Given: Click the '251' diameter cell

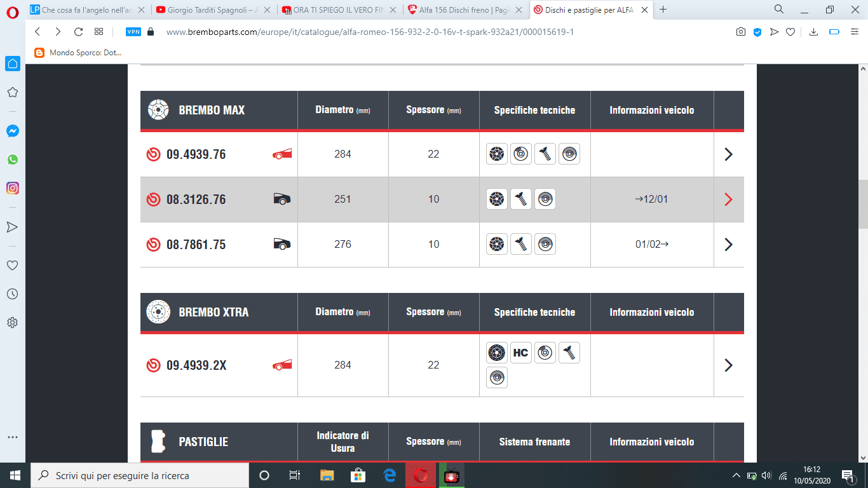Looking at the screenshot, I should (x=342, y=199).
